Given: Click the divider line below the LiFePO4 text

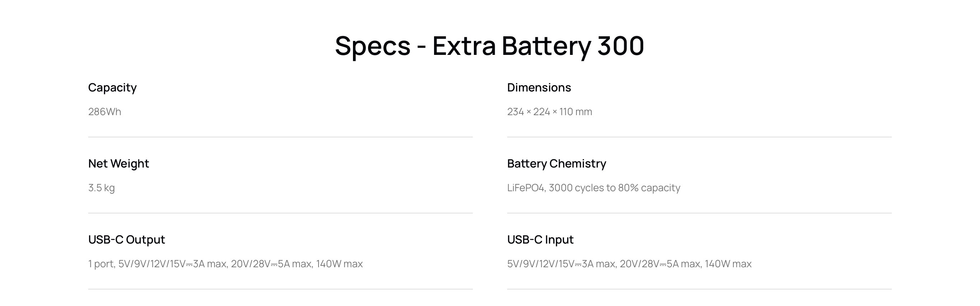Looking at the screenshot, I should coord(699,213).
